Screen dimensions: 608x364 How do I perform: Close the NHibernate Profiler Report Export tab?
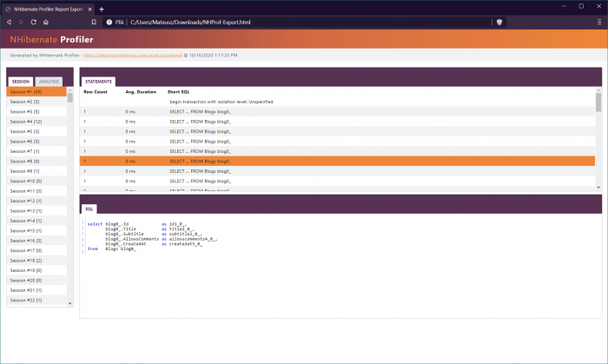click(89, 9)
